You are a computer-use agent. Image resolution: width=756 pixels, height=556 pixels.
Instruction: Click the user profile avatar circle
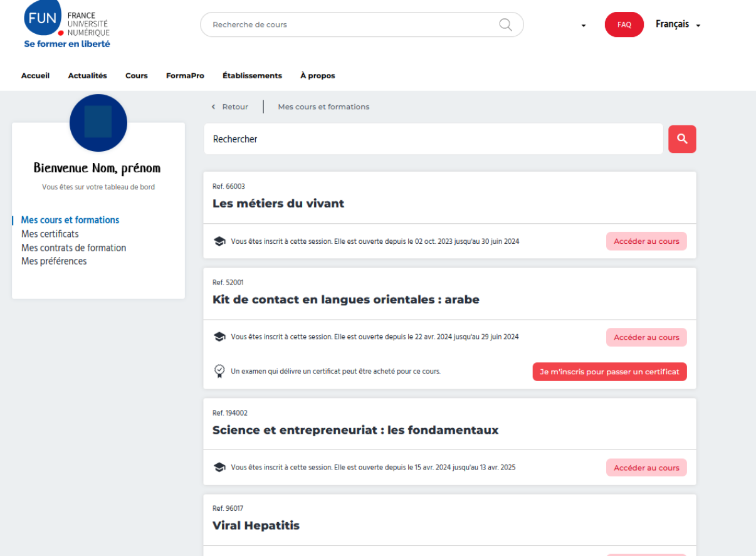pyautogui.click(x=98, y=123)
